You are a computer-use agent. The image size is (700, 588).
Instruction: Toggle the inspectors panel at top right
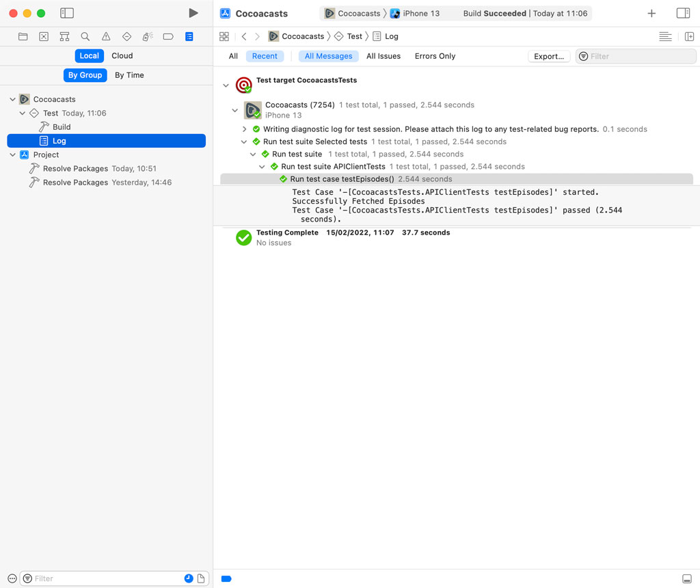tap(683, 13)
